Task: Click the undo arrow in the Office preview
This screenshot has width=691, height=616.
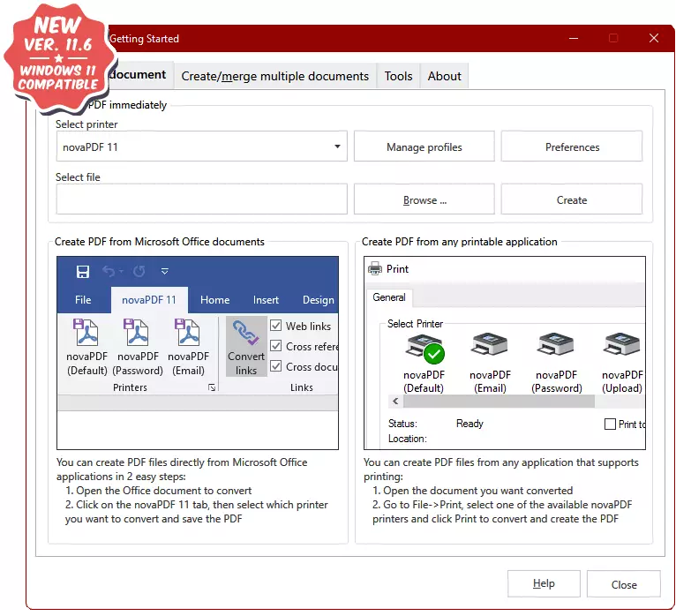Action: (x=109, y=272)
